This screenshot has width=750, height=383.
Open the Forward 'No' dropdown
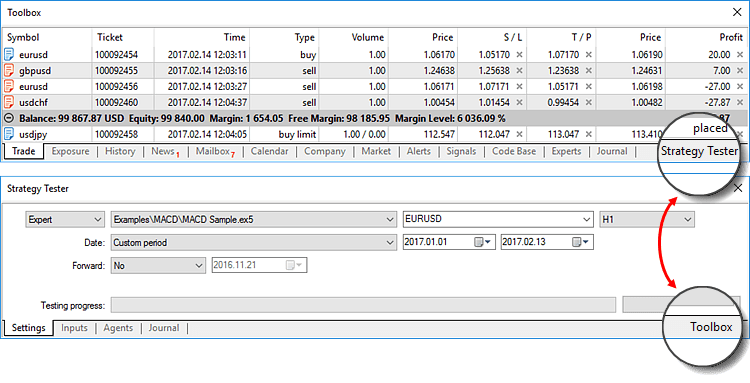158,265
